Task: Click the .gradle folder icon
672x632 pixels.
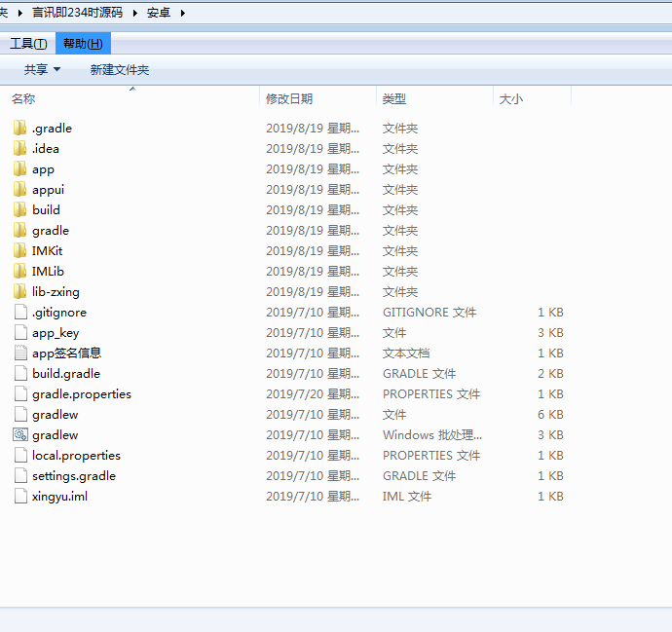Action: (20, 128)
